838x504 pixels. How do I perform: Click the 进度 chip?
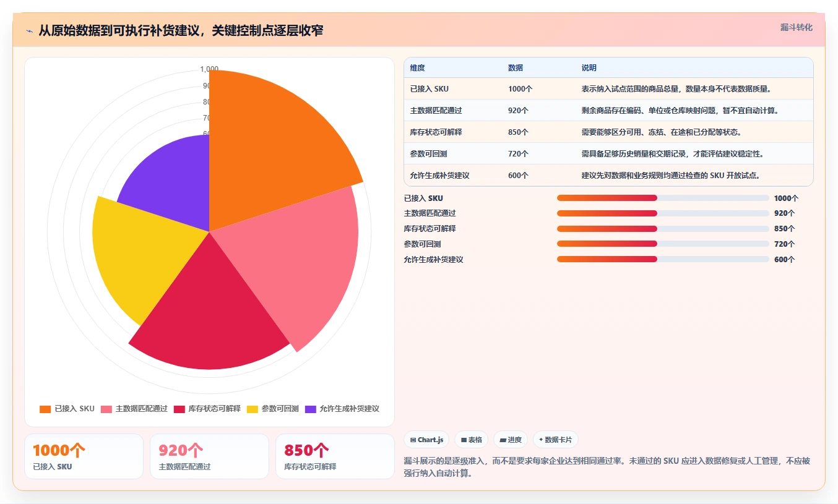coord(511,440)
